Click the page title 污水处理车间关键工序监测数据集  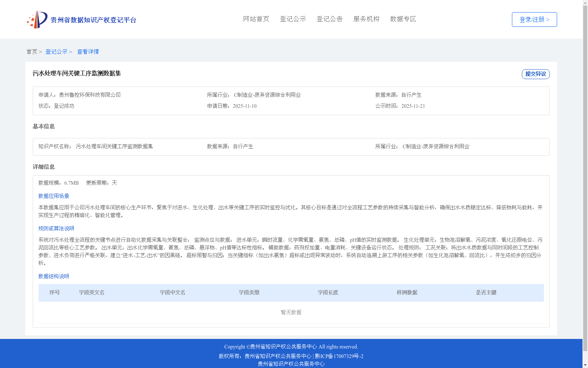pyautogui.click(x=77, y=73)
